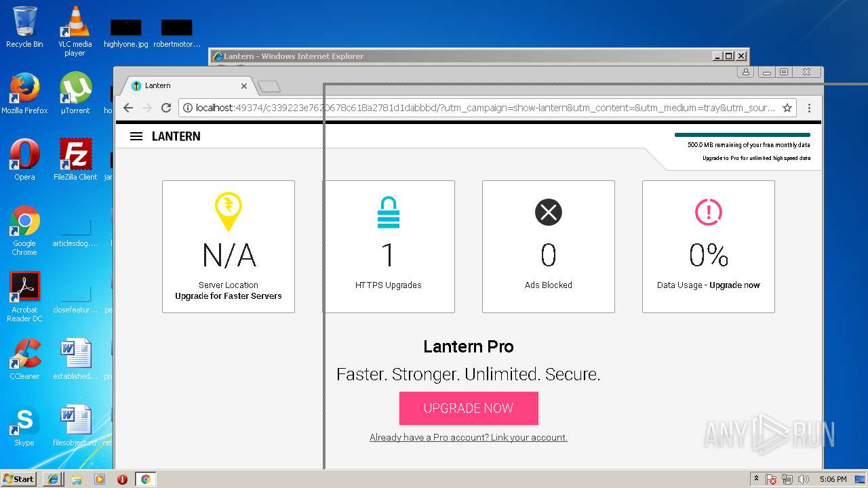Click the taskbar clock 5:06 PM

[833, 479]
